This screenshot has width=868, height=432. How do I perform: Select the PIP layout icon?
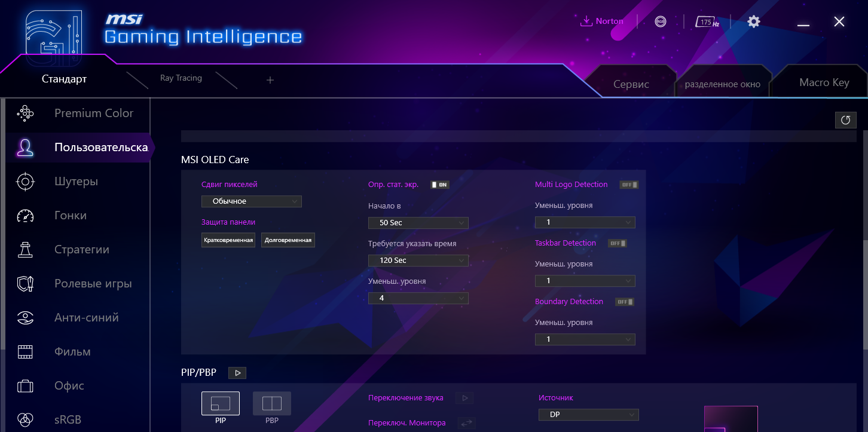(x=221, y=403)
